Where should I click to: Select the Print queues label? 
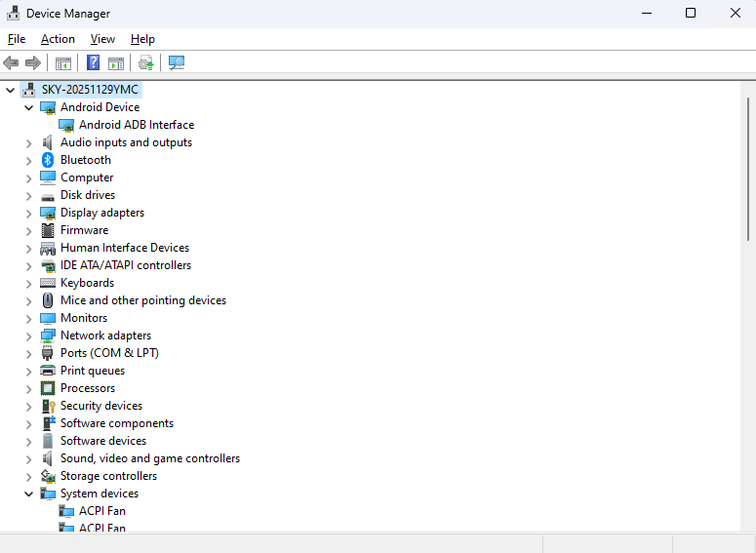93,371
